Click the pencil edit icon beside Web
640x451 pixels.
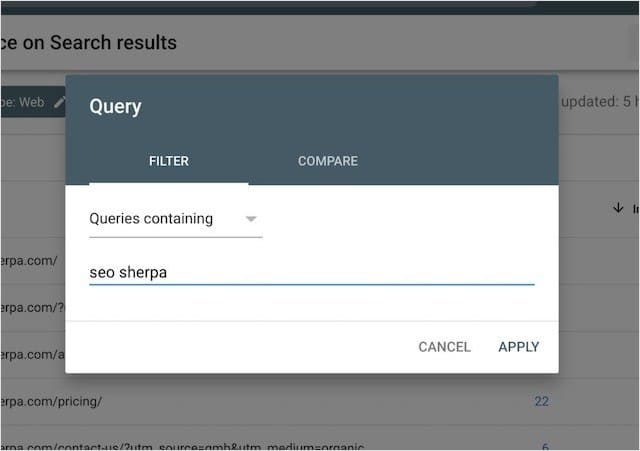point(59,102)
